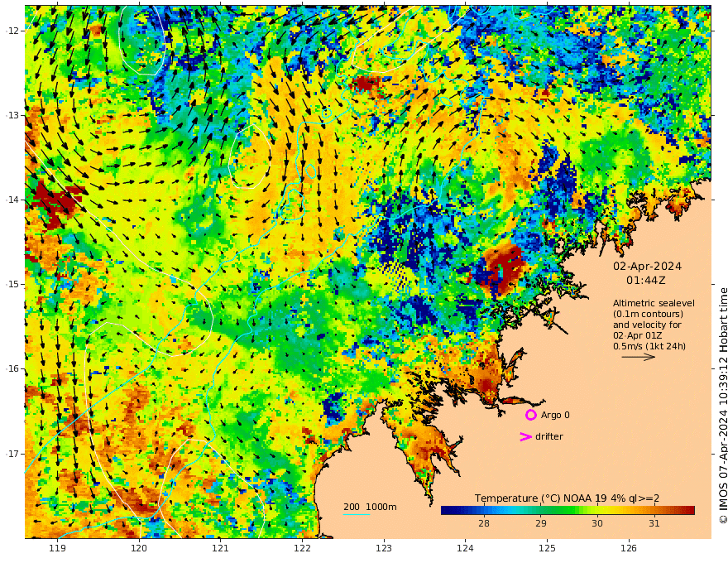Click the longitude axis label 121

point(221,549)
